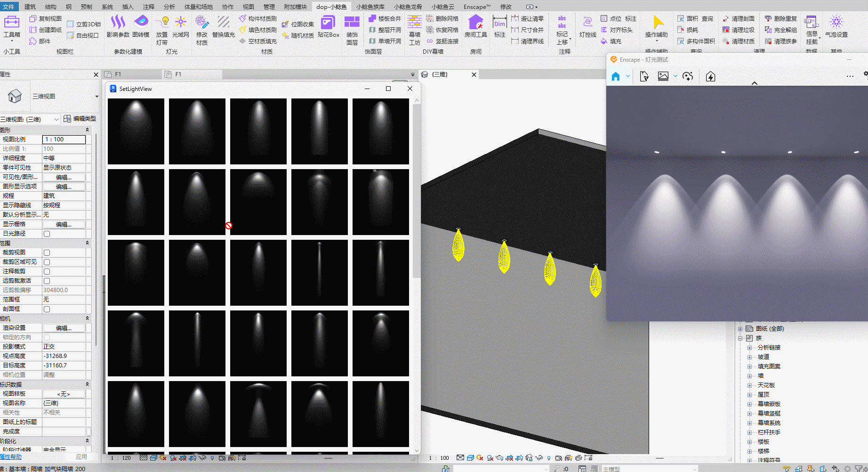Select the 随机材质 tool
The image size is (868, 472).
[298, 35]
